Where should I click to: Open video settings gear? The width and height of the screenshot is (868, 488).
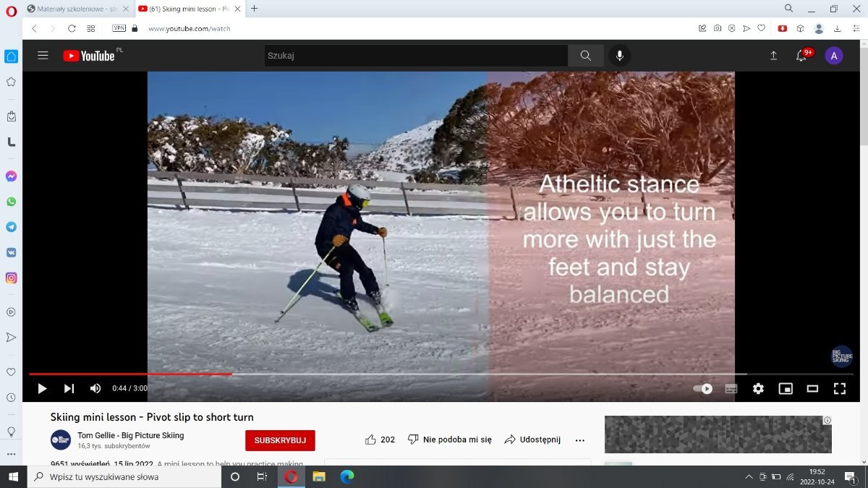tap(758, 388)
